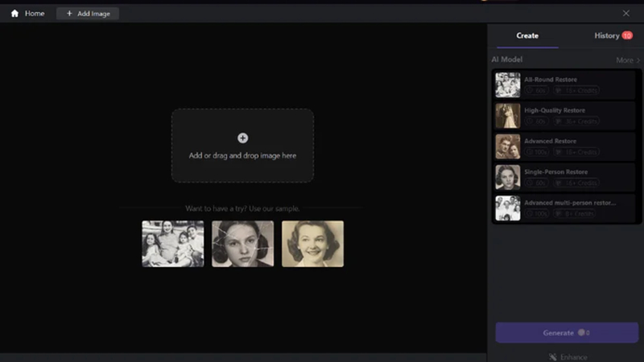Click Add or drag and drop area
Image resolution: width=644 pixels, height=362 pixels.
click(x=243, y=146)
